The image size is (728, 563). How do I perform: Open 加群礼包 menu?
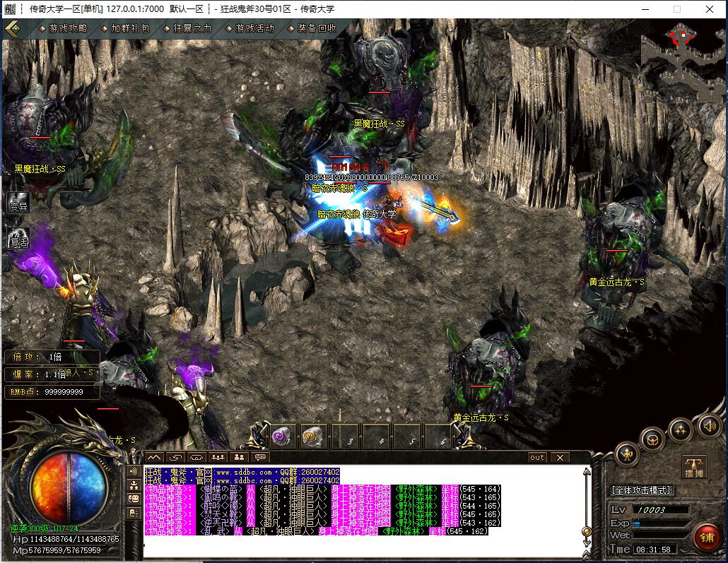tap(125, 29)
